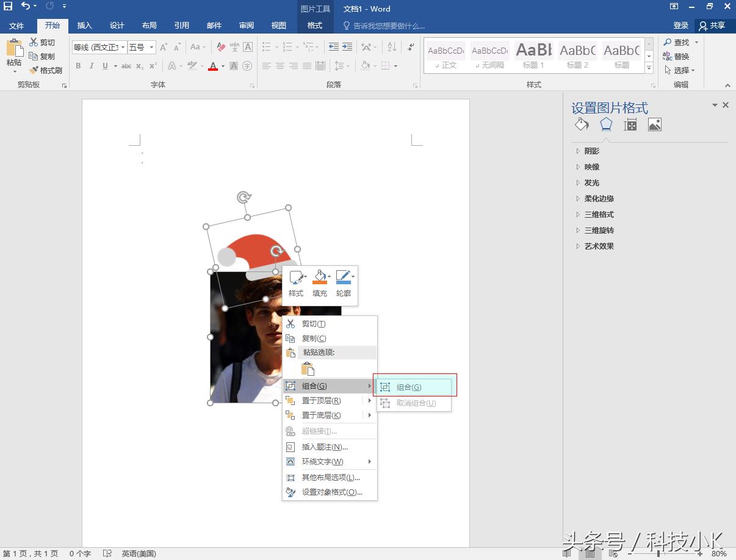The image size is (736, 560).
Task: Open the Fill & Line tab in format pane
Action: (x=582, y=125)
